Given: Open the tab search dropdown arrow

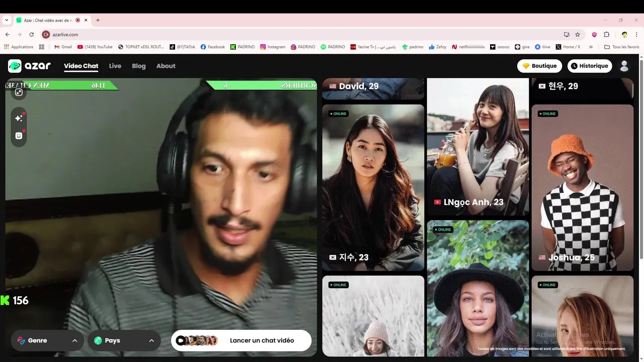Looking at the screenshot, I should (6, 20).
